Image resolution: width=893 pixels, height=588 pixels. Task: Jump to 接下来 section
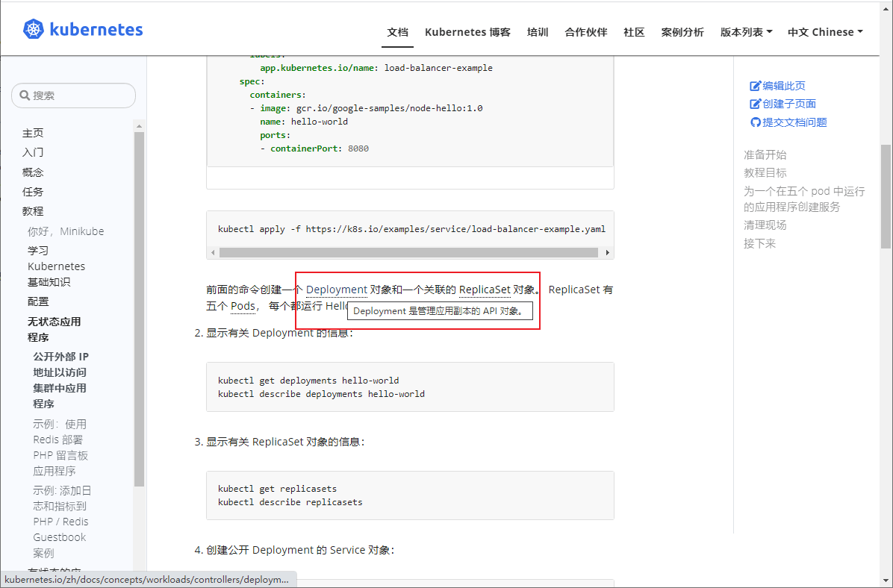[760, 243]
